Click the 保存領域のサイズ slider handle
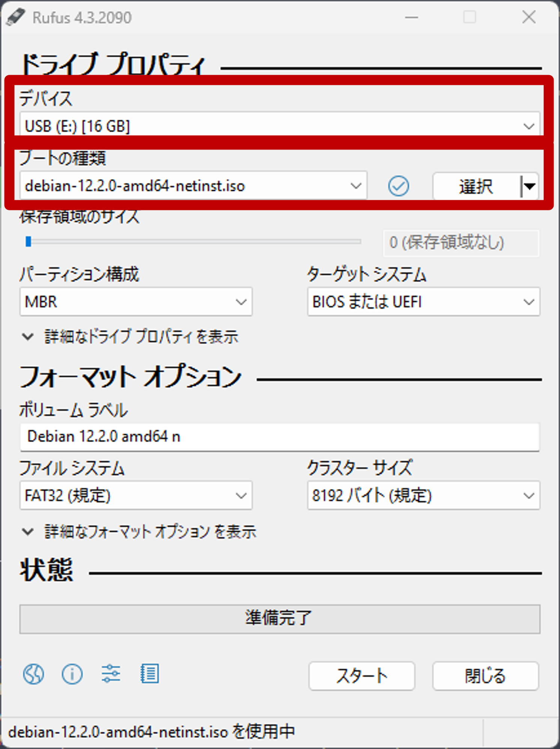Viewport: 560px width, 749px height. coord(28,242)
